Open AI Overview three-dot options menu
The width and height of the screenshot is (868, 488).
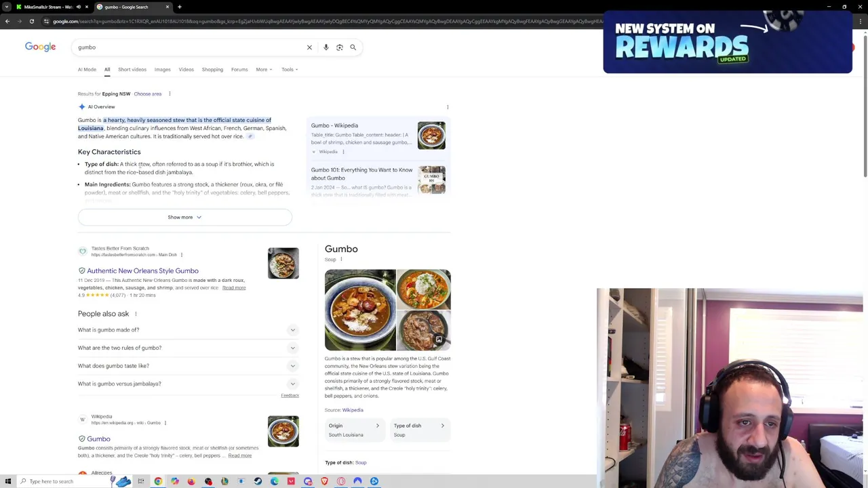pos(448,107)
